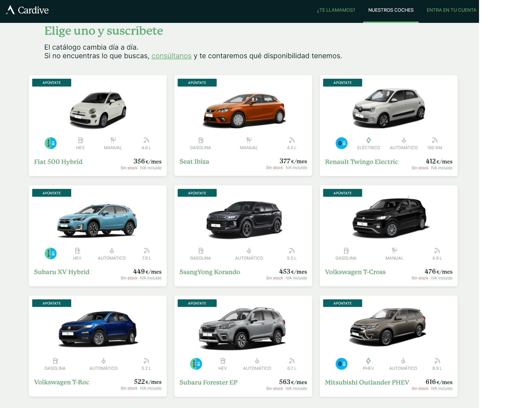Click the consumption icon above 7.9 L
Image resolution: width=532 pixels, height=408 pixels.
coord(147,251)
